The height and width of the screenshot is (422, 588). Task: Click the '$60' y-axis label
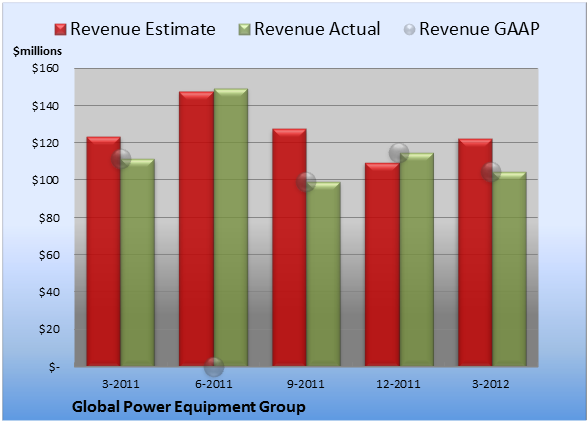49,255
